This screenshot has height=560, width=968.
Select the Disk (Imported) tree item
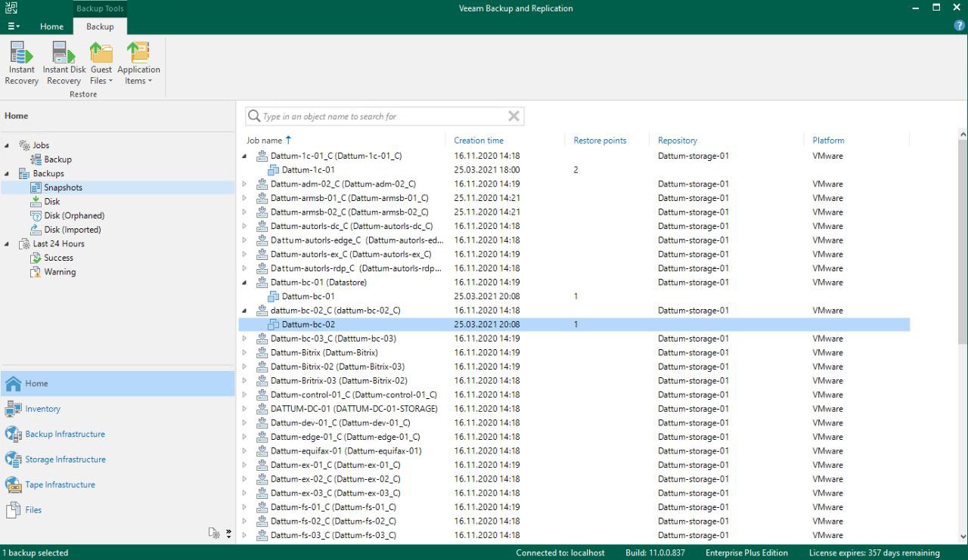coord(72,230)
